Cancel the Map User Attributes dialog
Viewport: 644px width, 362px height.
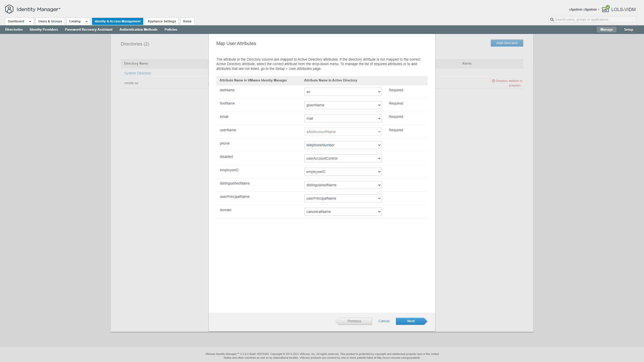[x=384, y=321]
